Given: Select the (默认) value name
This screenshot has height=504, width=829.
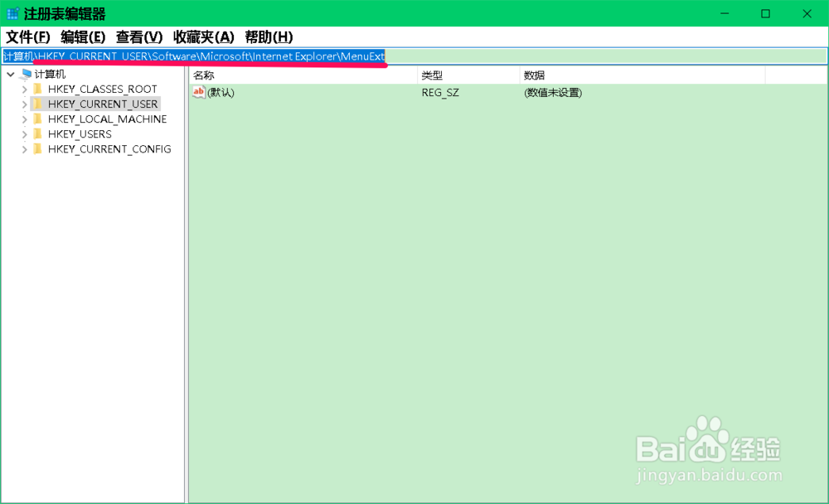Looking at the screenshot, I should click(221, 93).
